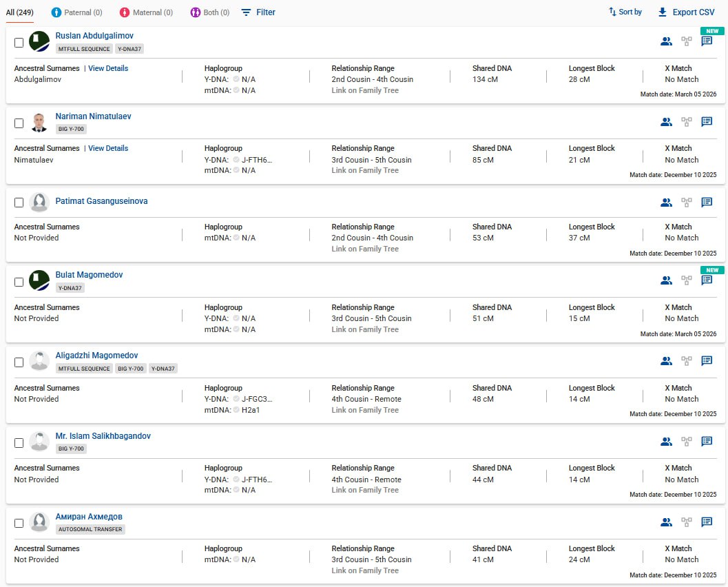Open Амиран Ахмедов's profile name link
This screenshot has width=728, height=587.
pyautogui.click(x=89, y=517)
